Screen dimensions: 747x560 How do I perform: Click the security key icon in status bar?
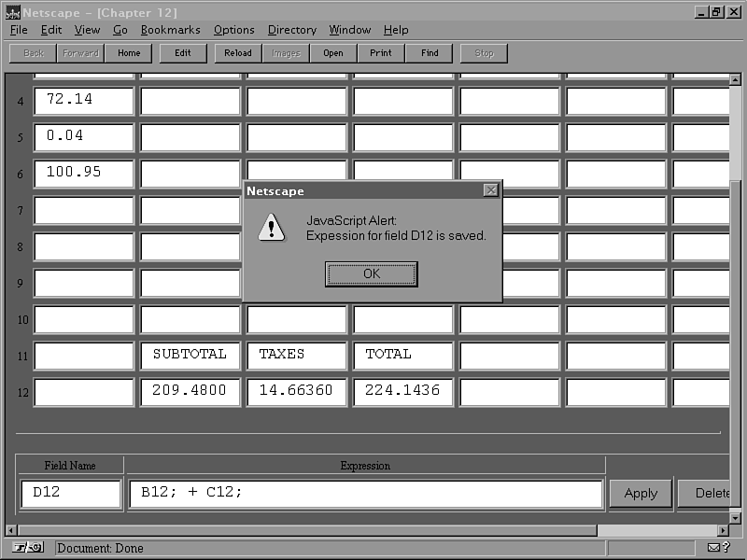pyautogui.click(x=28, y=548)
